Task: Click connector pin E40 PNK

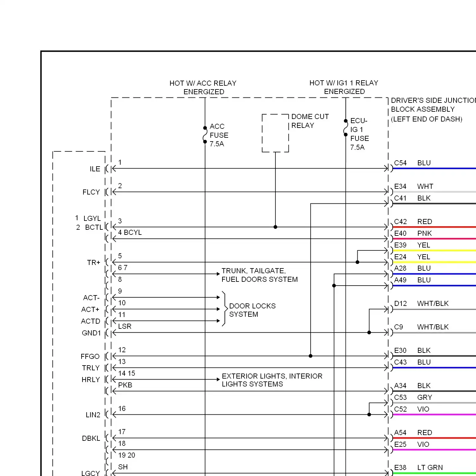Action: click(413, 233)
